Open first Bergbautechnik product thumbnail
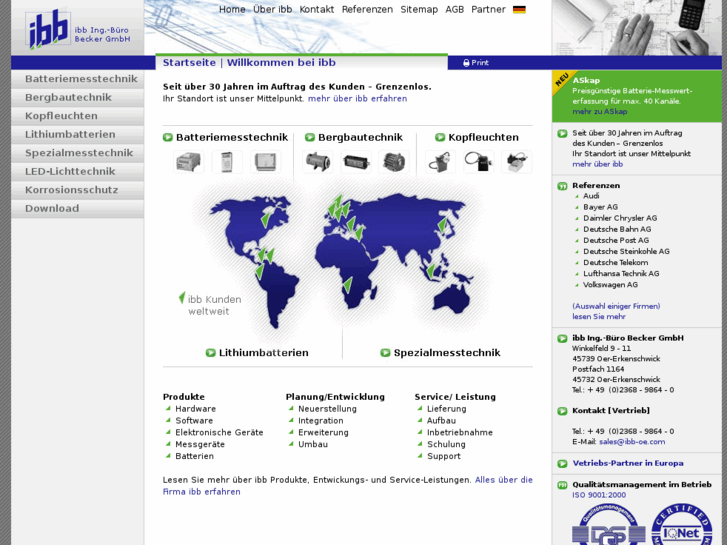This screenshot has width=727, height=545. 318,162
